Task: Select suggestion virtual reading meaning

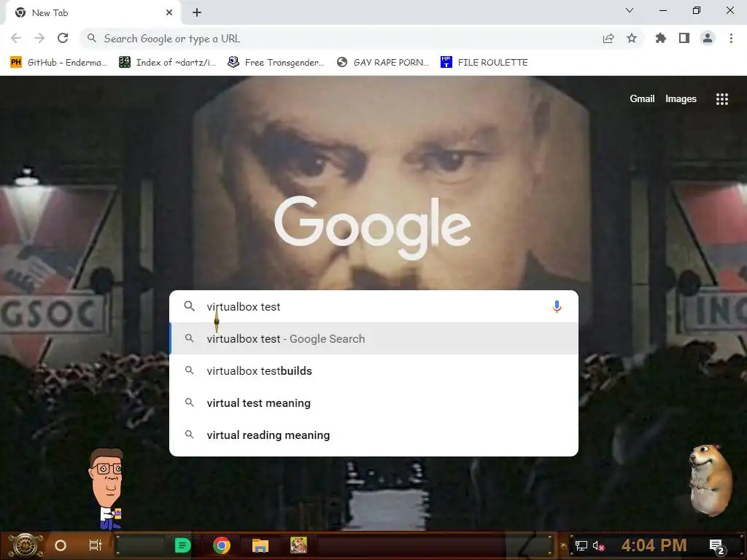Action: 374,435
